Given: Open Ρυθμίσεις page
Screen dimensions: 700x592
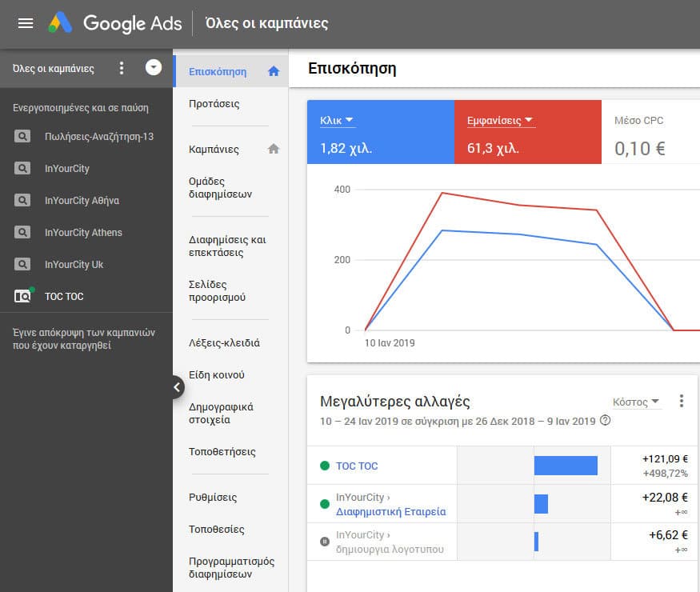Looking at the screenshot, I should 213,497.
